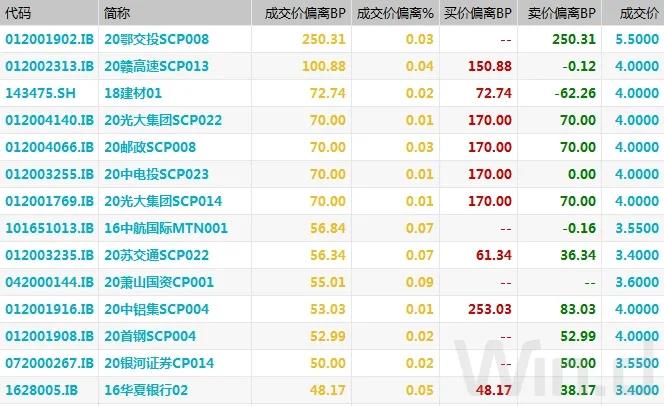Image resolution: width=664 pixels, height=406 pixels.
Task: Click sell deviation value -0.12
Action: 579,66
